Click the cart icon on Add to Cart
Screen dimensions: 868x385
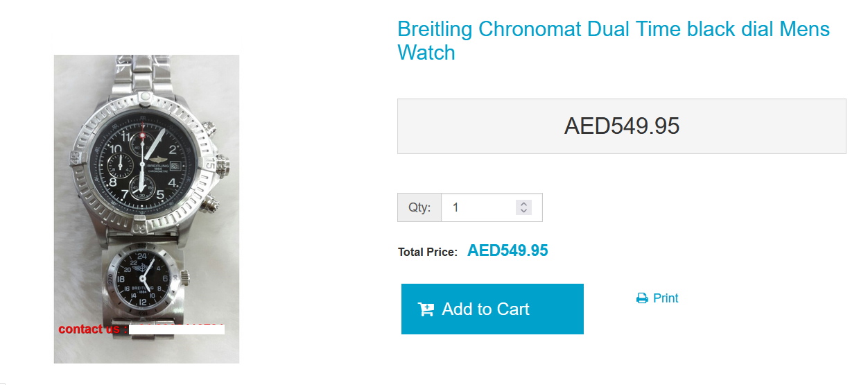(x=426, y=309)
